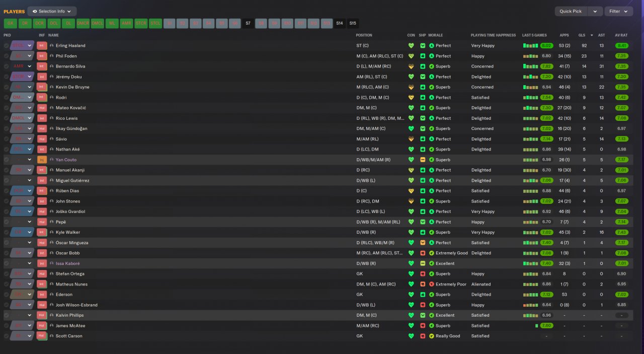Screen dimensions: 644x354
Task: Click Haaland's 92 goals value
Action: tap(584, 45)
